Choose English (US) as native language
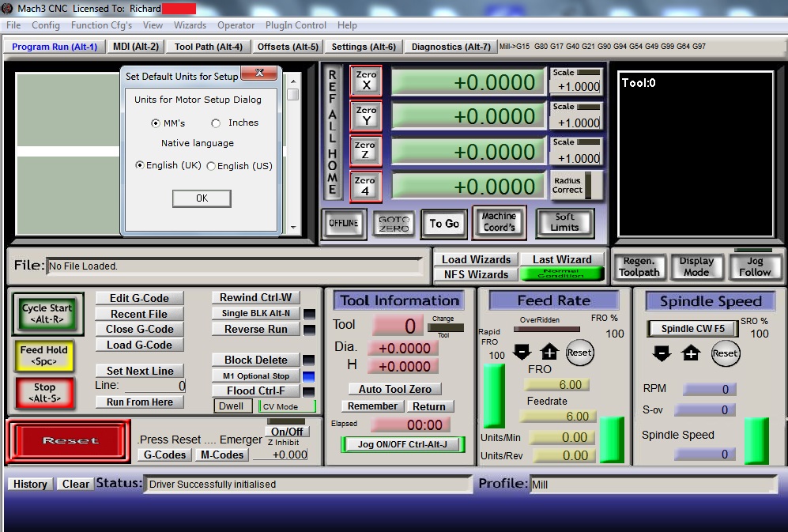 tap(211, 166)
